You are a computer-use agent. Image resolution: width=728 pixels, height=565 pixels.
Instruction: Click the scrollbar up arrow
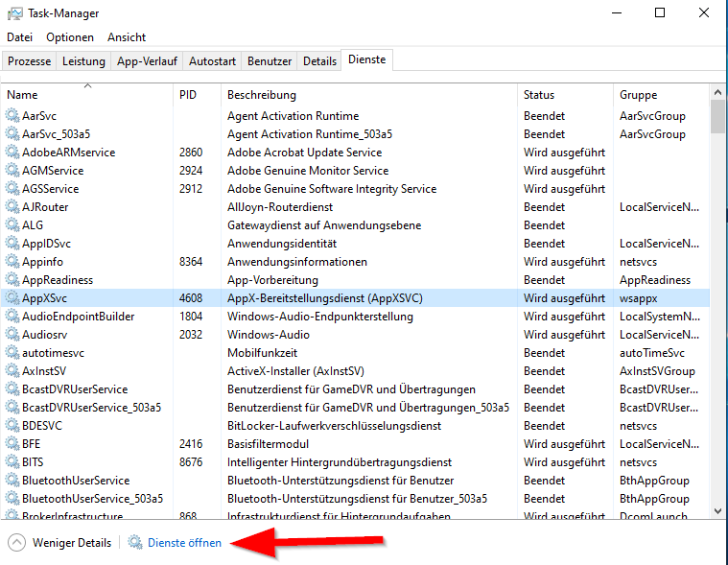717,92
